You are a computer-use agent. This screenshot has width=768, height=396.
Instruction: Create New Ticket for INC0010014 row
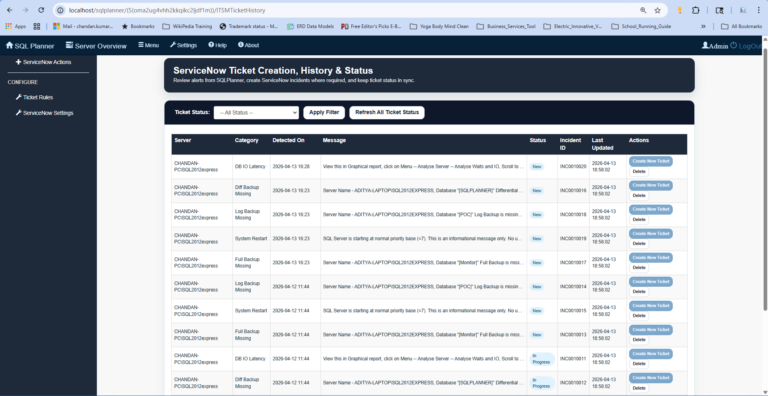click(x=650, y=282)
